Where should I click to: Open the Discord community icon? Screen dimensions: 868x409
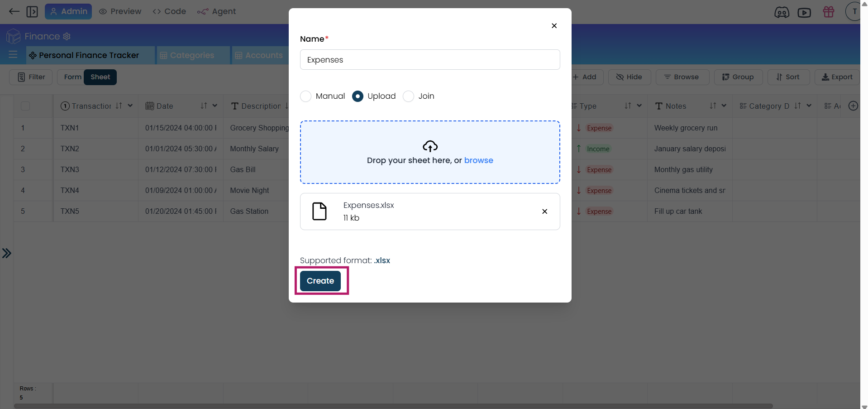pos(781,12)
